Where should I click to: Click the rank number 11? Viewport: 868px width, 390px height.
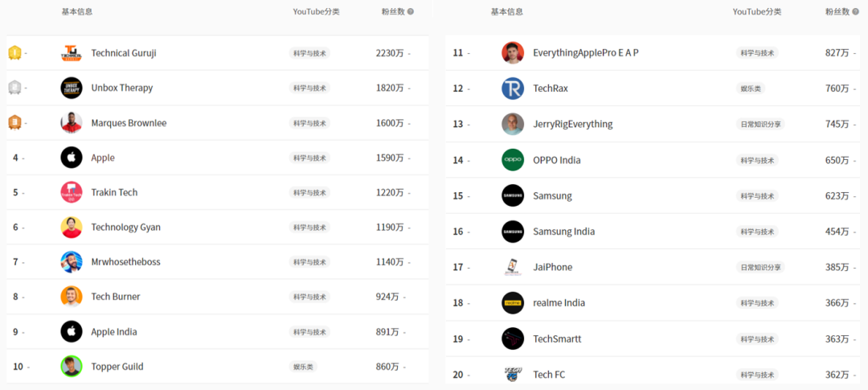(458, 52)
